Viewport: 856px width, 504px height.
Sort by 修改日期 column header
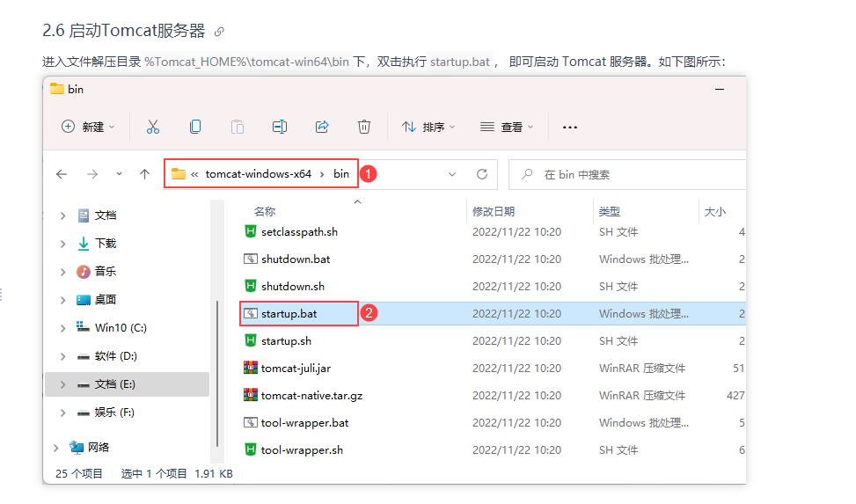point(494,211)
